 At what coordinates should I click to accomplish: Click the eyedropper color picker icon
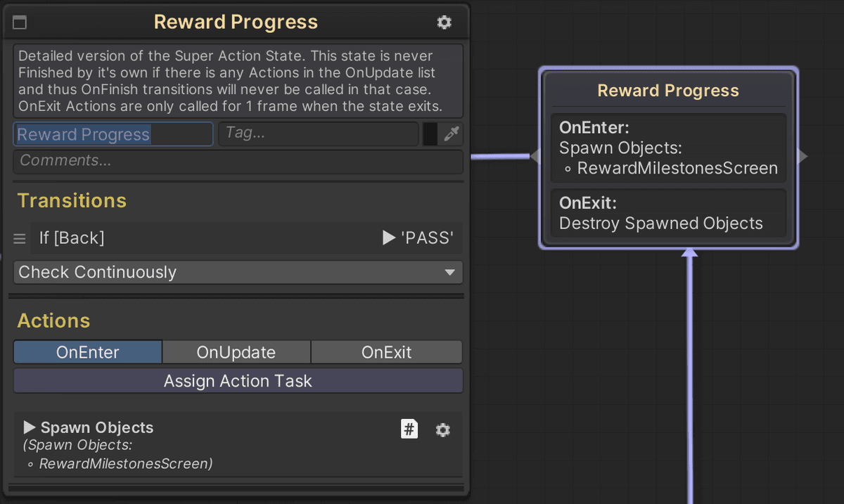[x=452, y=134]
